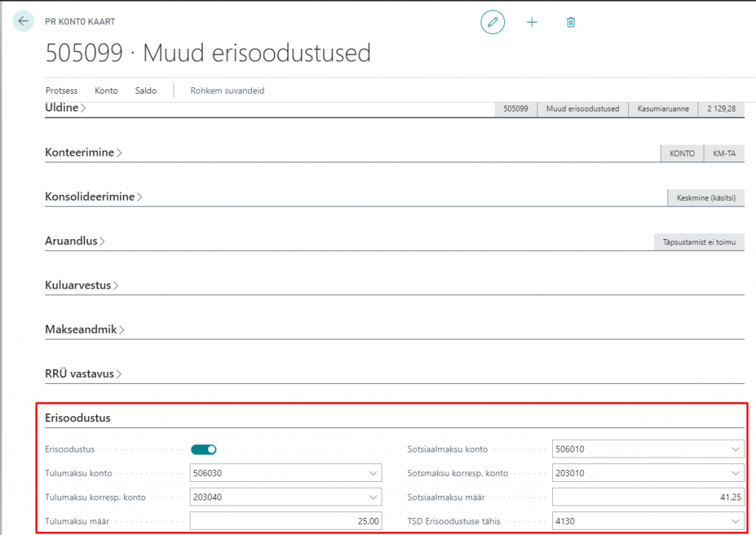Expand the Kuluarvestus section
The image size is (756, 535).
point(81,286)
